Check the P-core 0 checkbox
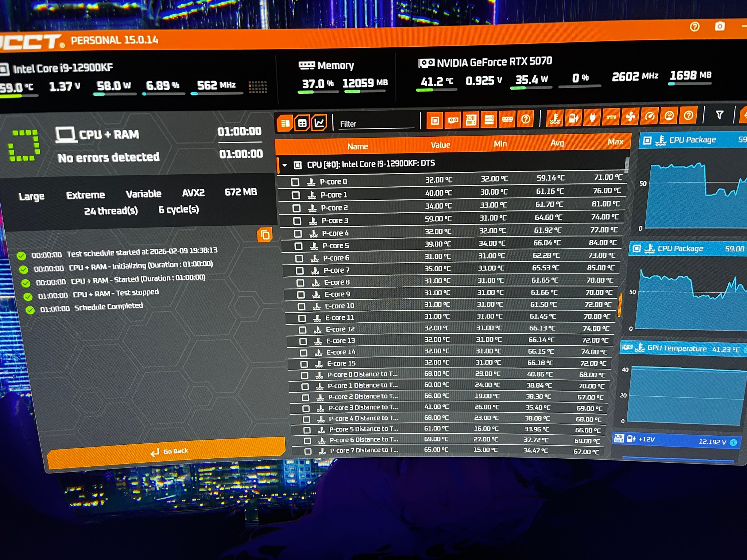The height and width of the screenshot is (560, 747). pos(295,182)
